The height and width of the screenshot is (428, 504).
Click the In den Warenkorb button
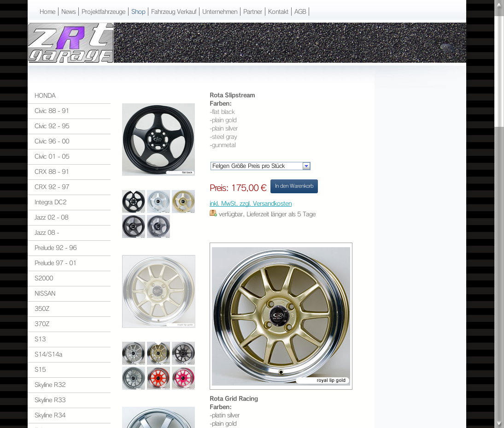coord(294,186)
